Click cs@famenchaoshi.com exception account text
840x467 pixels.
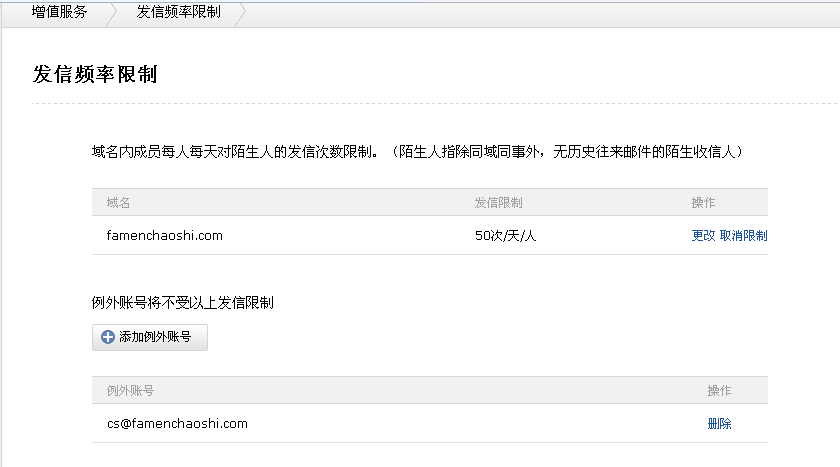177,424
